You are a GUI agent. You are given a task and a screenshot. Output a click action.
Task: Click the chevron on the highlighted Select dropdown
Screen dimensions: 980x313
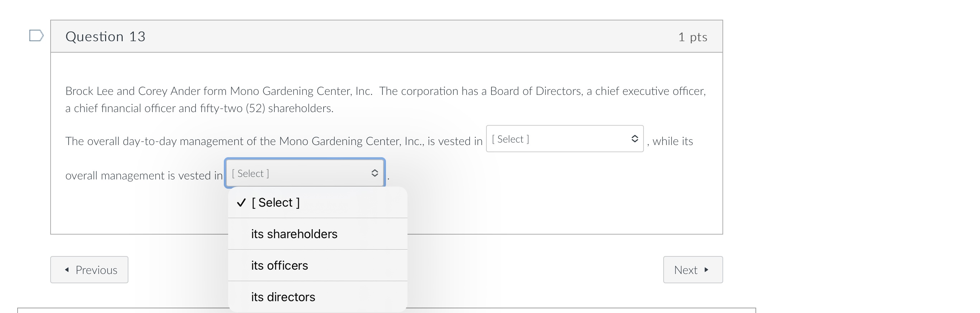(374, 173)
